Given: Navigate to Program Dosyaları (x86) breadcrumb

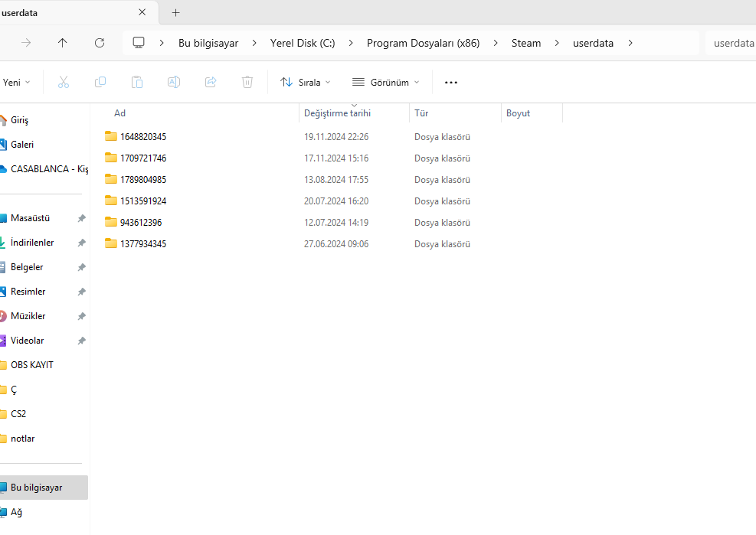Looking at the screenshot, I should point(424,43).
